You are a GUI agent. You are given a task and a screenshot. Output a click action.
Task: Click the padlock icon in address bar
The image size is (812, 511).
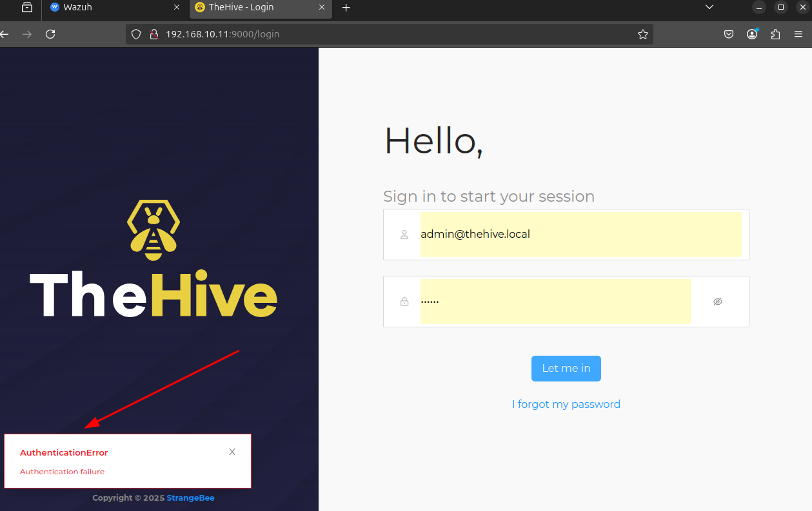pyautogui.click(x=154, y=34)
